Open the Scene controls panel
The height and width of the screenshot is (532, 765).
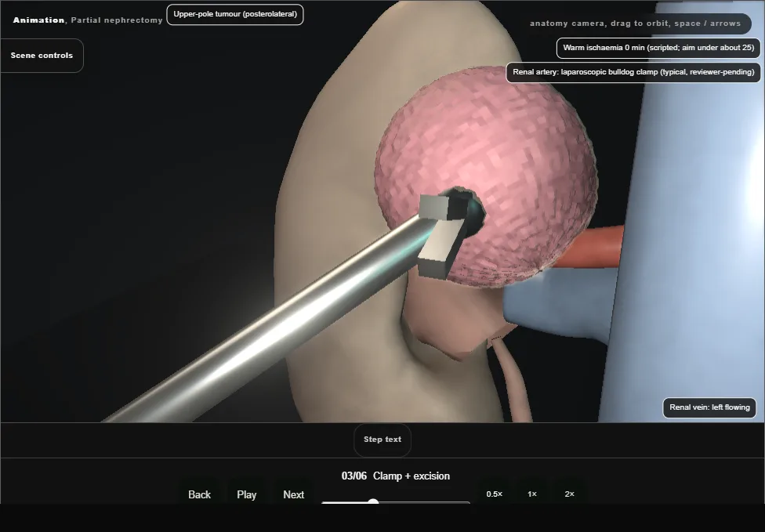tap(42, 56)
